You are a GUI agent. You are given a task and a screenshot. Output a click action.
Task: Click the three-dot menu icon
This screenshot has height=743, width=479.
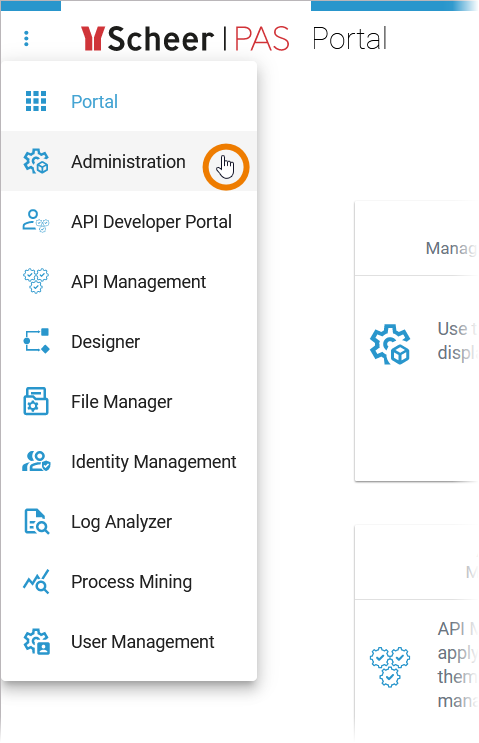pyautogui.click(x=27, y=38)
